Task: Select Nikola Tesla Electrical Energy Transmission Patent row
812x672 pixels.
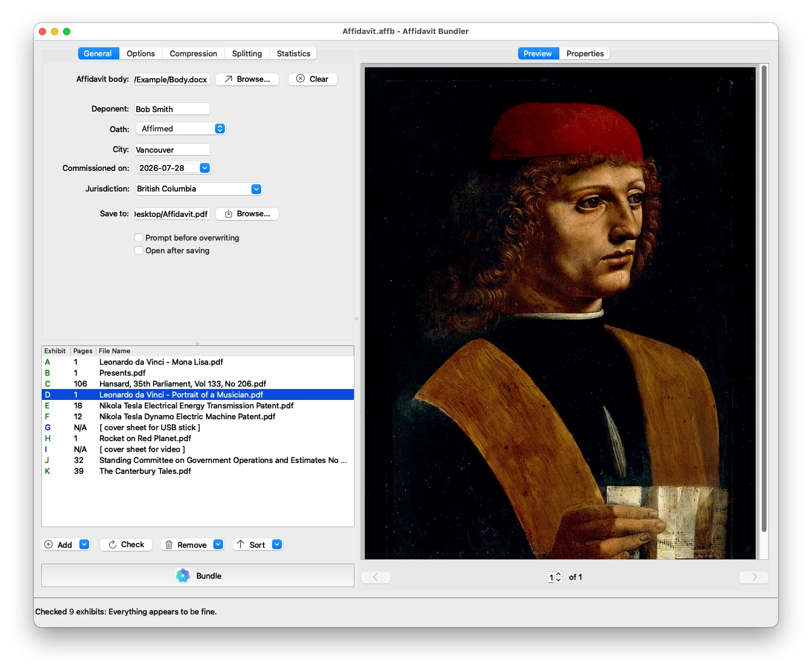Action: click(198, 405)
